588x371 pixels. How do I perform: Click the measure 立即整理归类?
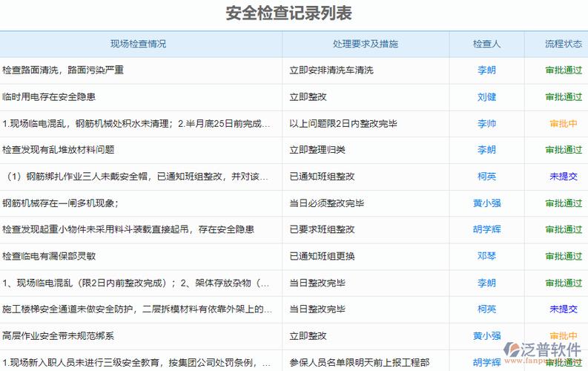(317, 150)
